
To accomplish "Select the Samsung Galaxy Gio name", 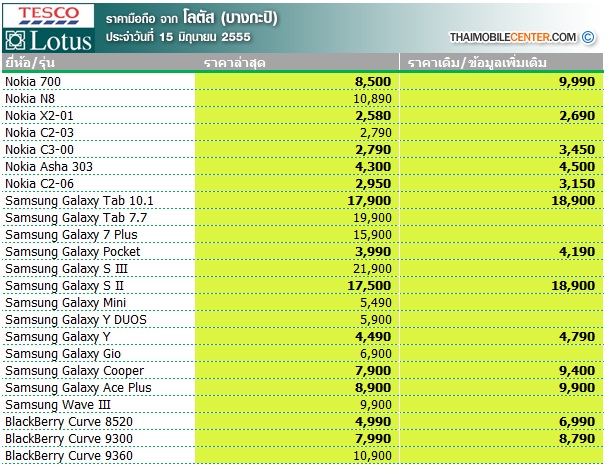I will (63, 354).
